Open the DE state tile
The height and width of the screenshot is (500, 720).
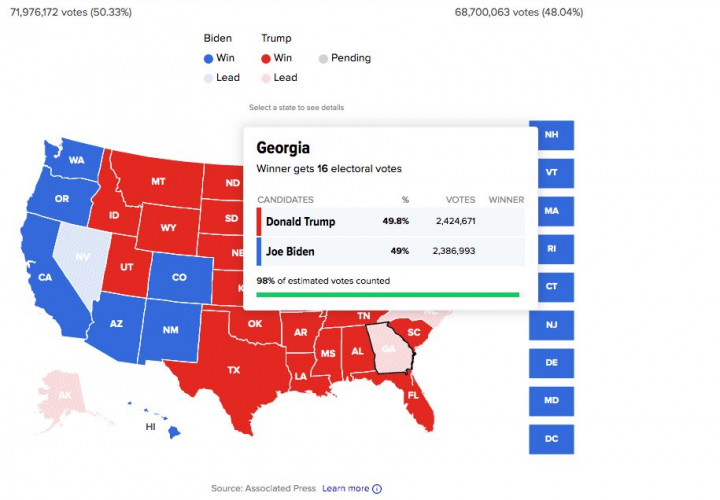(x=551, y=362)
